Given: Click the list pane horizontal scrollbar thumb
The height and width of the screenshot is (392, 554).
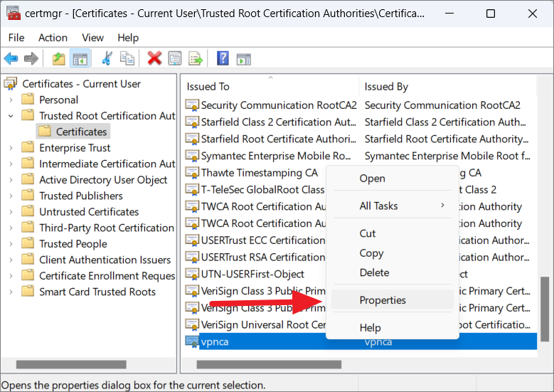Looking at the screenshot, I should (269, 364).
